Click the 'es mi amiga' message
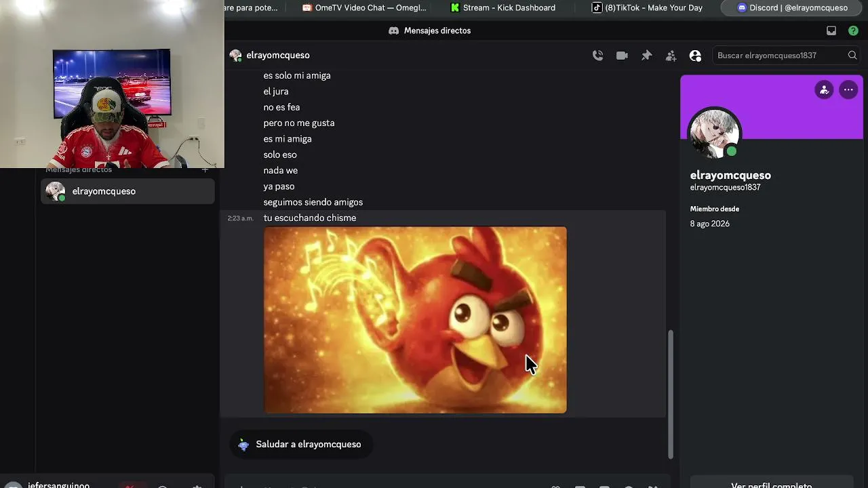Viewport: 868px width, 488px height. [288, 139]
